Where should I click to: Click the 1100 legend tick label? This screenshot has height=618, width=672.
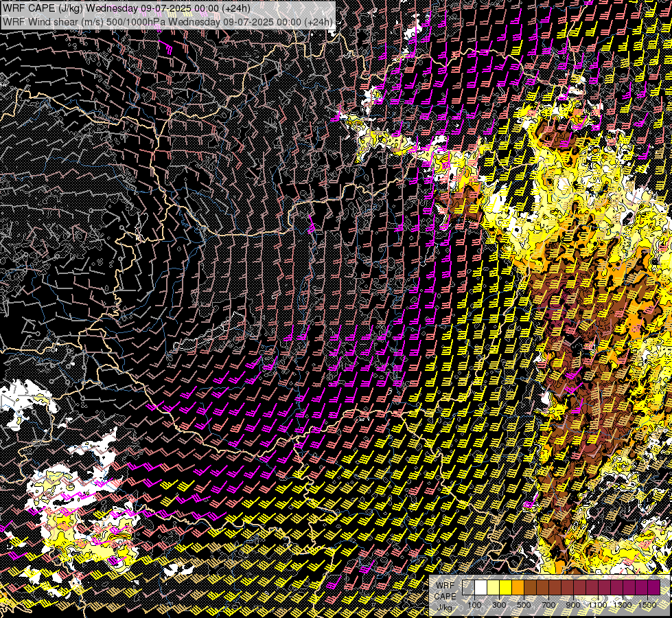(x=598, y=605)
